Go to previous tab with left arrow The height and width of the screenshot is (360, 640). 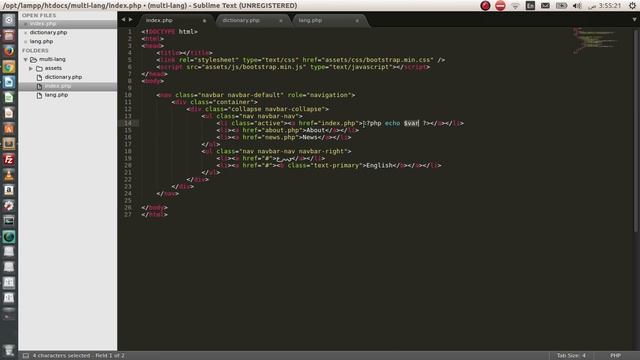(x=123, y=19)
